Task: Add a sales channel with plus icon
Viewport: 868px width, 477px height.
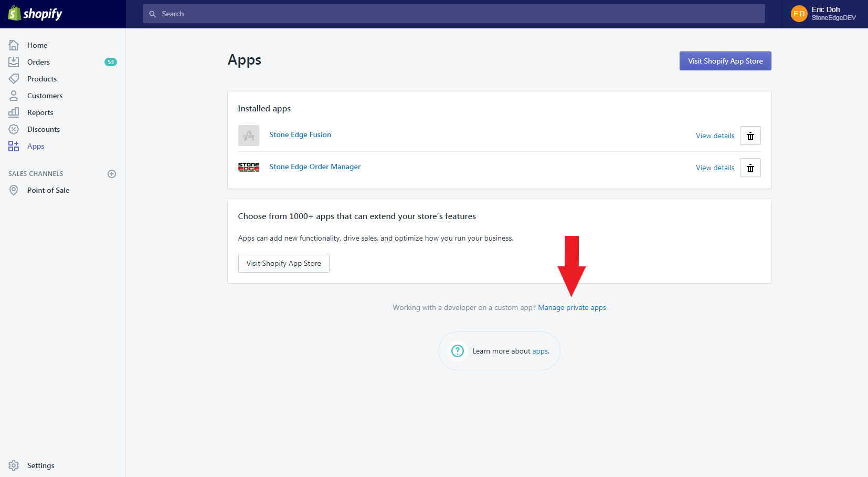Action: (x=112, y=174)
